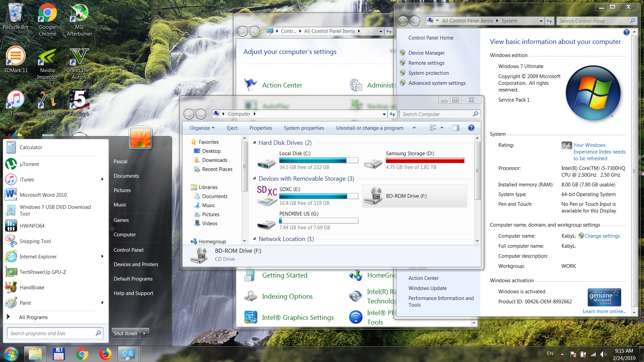
Task: Click Uninstall or change a program
Action: click(x=370, y=128)
